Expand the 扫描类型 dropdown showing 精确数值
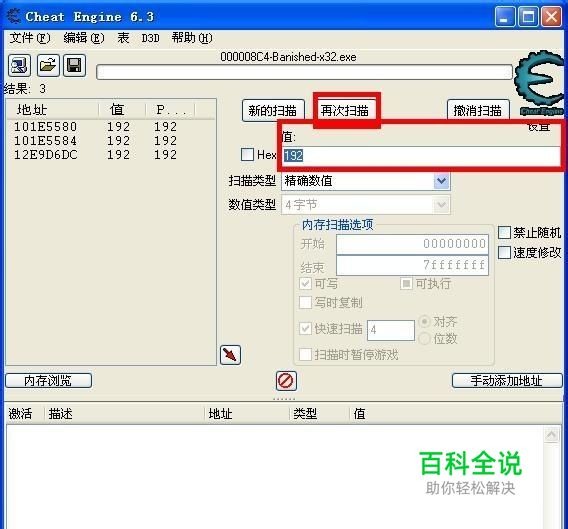The image size is (568, 529). (x=442, y=180)
